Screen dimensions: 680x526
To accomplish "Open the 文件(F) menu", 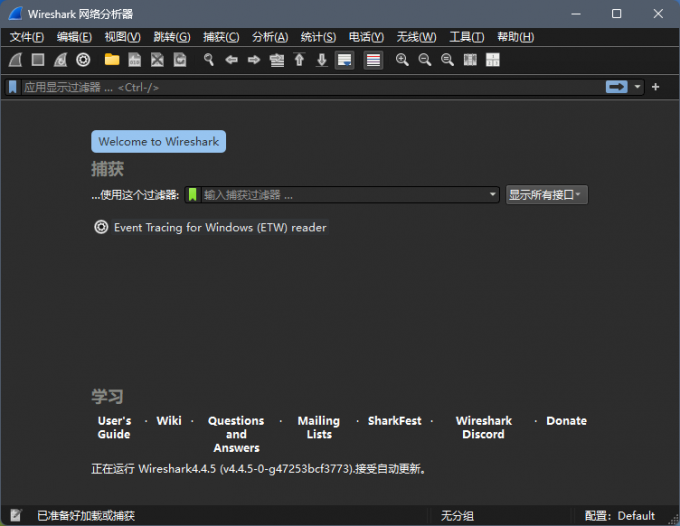I will point(27,37).
